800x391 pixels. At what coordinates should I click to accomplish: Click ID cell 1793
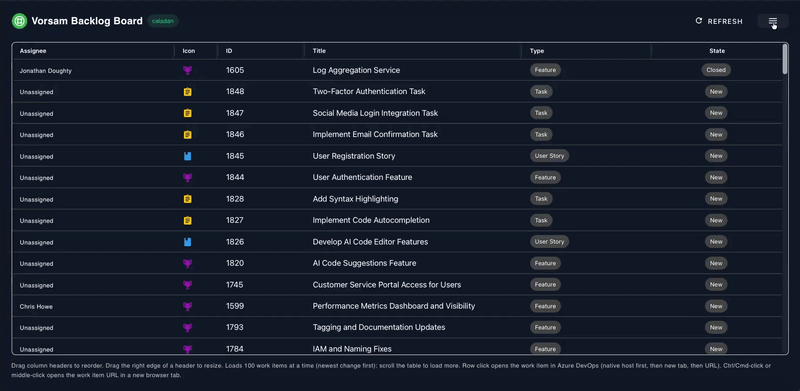point(235,328)
